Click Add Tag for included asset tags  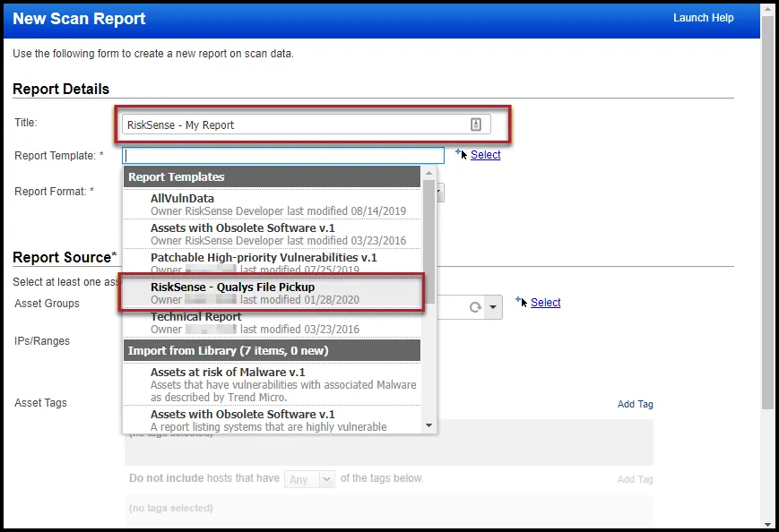pyautogui.click(x=635, y=404)
